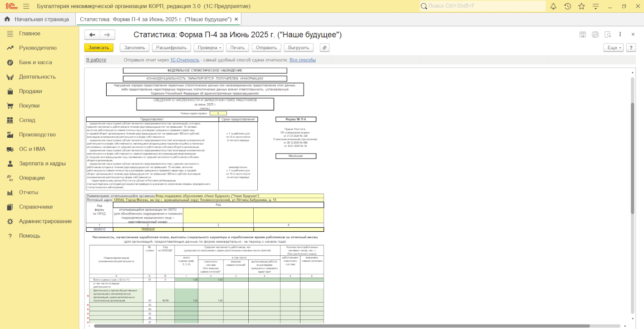Screen dimensions: 644x329
Task: Open the Все способы link
Action: (303, 60)
